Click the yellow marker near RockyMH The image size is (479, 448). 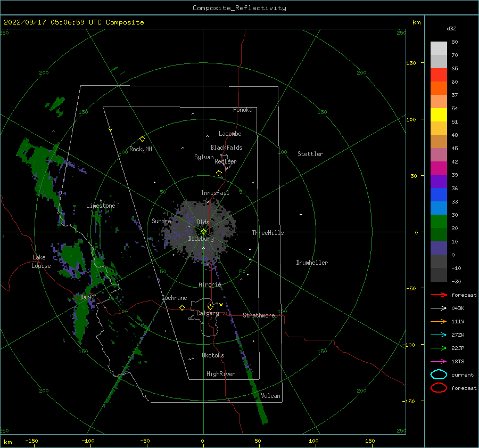pyautogui.click(x=142, y=139)
